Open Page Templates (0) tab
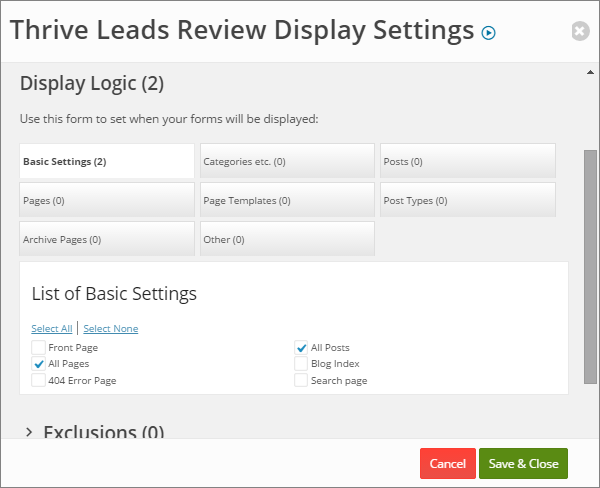Image resolution: width=600 pixels, height=488 pixels. 287,200
